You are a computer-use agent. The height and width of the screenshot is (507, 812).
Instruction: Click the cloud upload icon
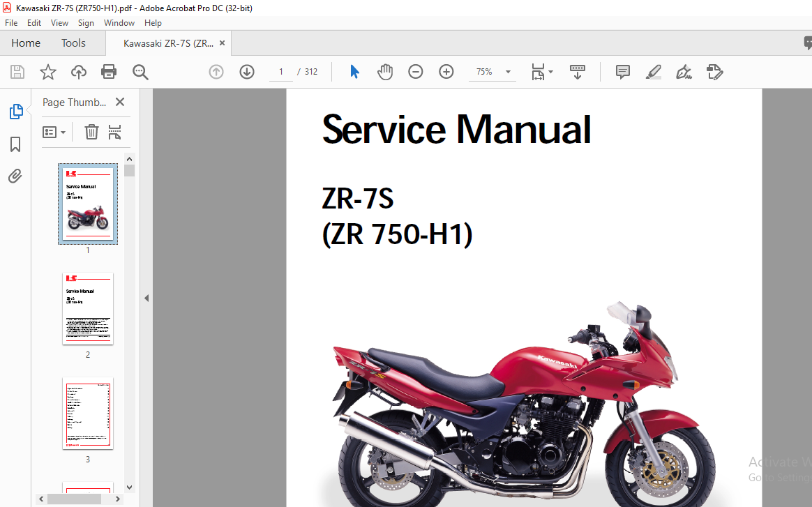point(79,71)
